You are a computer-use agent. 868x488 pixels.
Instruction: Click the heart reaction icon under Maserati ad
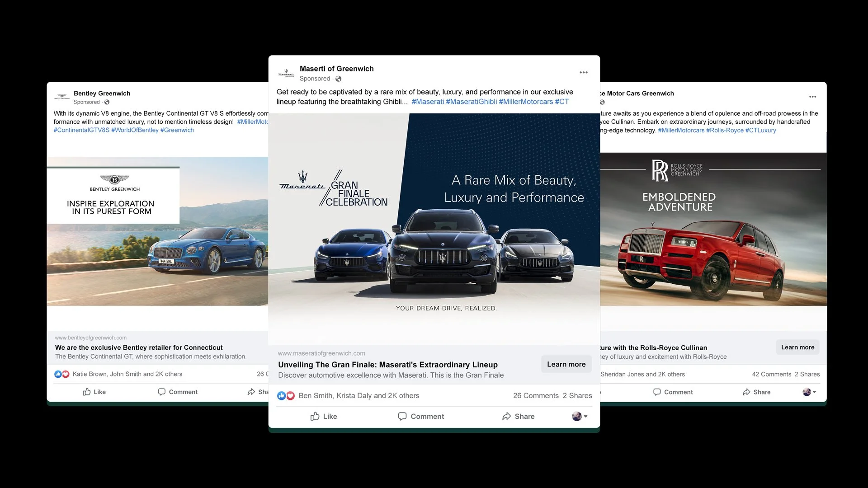(x=291, y=395)
